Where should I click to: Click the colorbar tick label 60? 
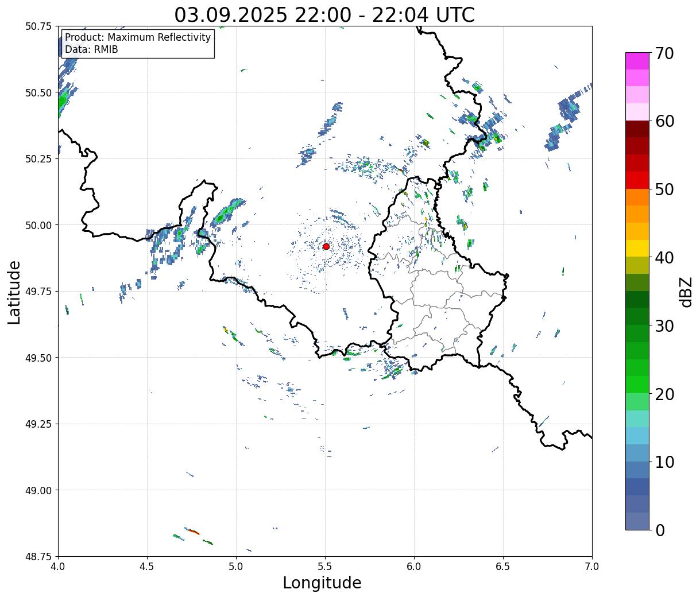[x=664, y=121]
